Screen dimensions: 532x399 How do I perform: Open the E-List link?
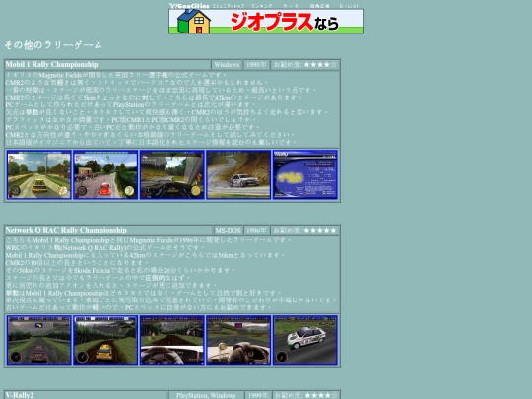coord(349,6)
